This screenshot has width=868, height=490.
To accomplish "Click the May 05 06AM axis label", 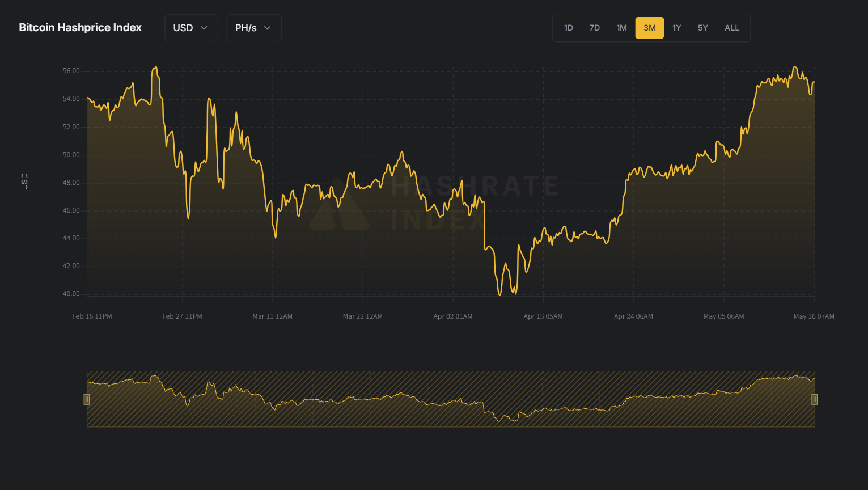I will (x=724, y=316).
